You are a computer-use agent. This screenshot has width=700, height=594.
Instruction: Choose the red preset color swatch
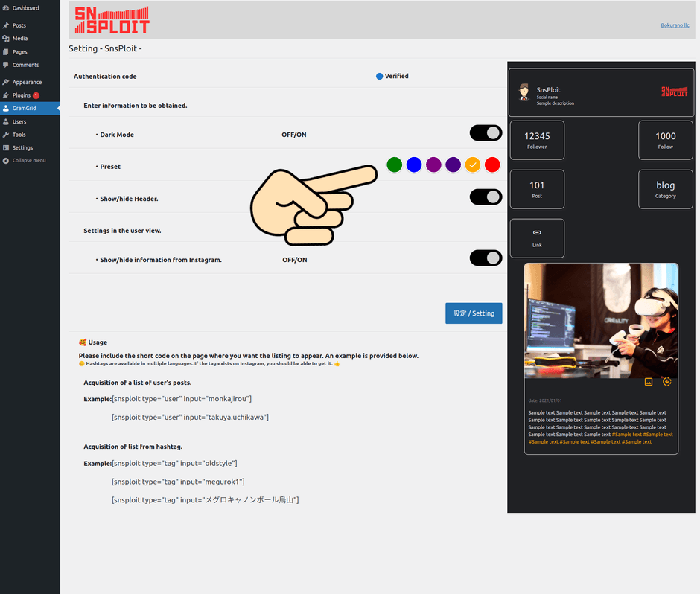(x=492, y=165)
